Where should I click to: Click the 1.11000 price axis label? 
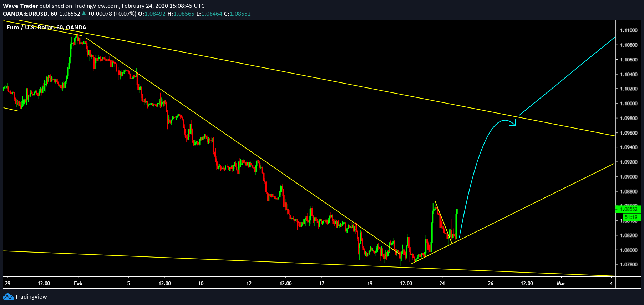pyautogui.click(x=629, y=30)
